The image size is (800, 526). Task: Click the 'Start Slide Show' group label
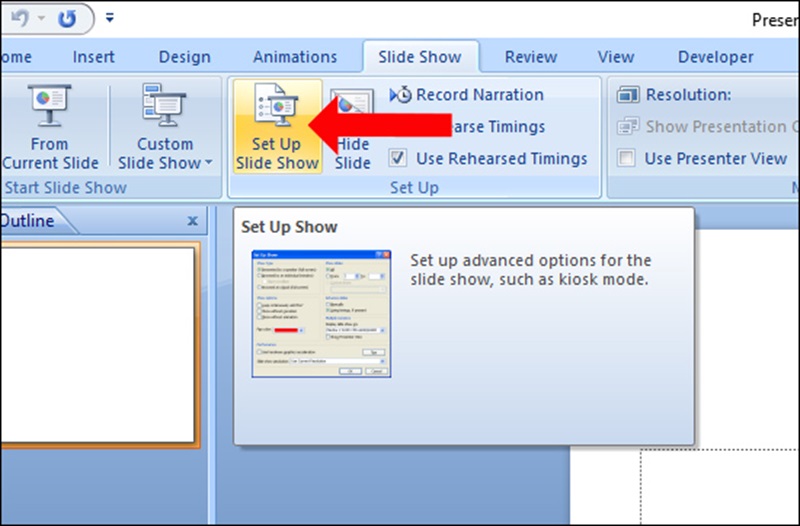pyautogui.click(x=66, y=188)
